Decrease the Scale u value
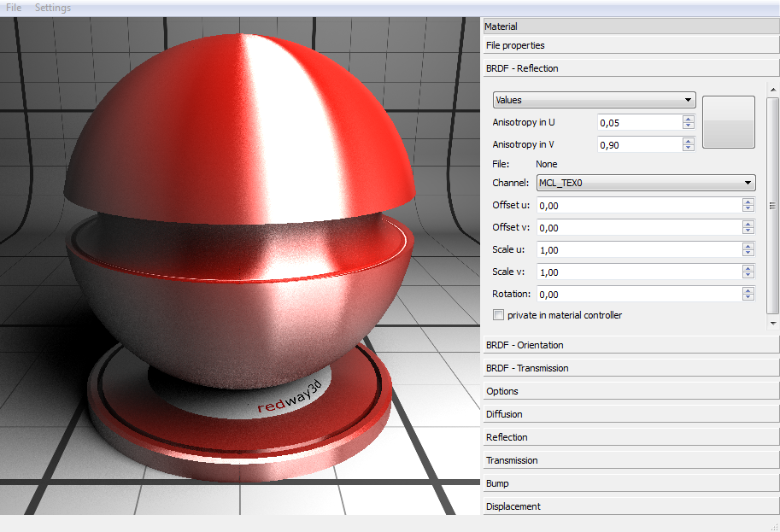Image resolution: width=780 pixels, height=532 pixels. (748, 253)
